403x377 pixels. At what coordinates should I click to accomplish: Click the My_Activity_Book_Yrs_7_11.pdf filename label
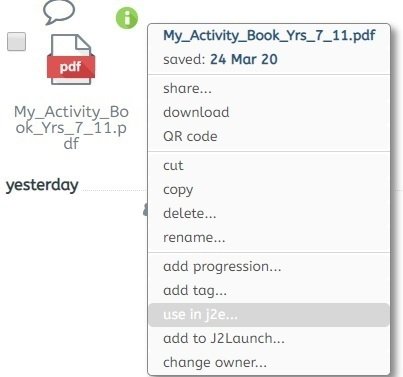pos(71,127)
